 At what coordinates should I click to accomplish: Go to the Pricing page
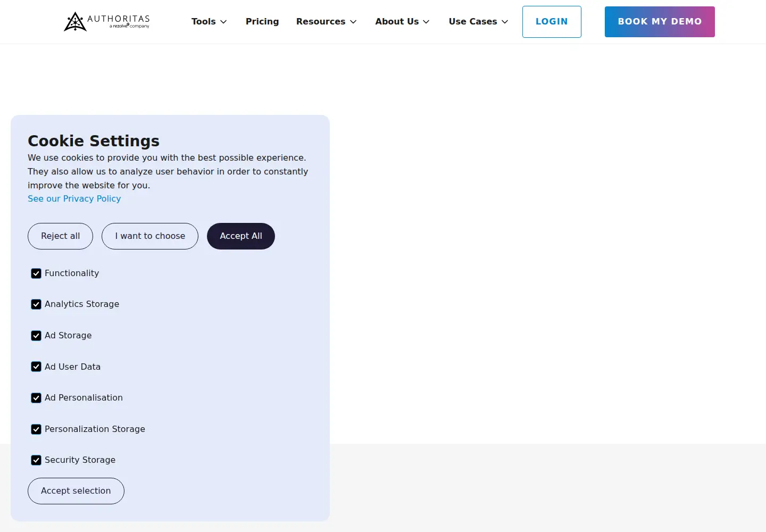(x=262, y=22)
